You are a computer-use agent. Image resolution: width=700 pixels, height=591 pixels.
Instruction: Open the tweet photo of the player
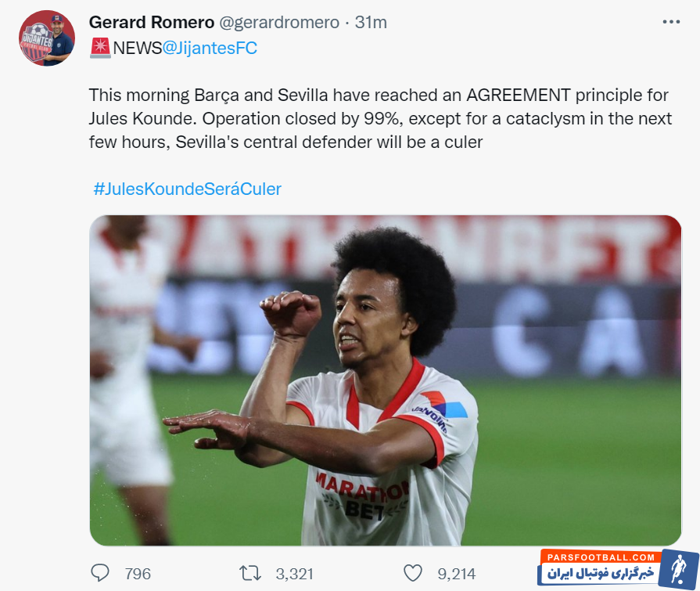(x=386, y=380)
